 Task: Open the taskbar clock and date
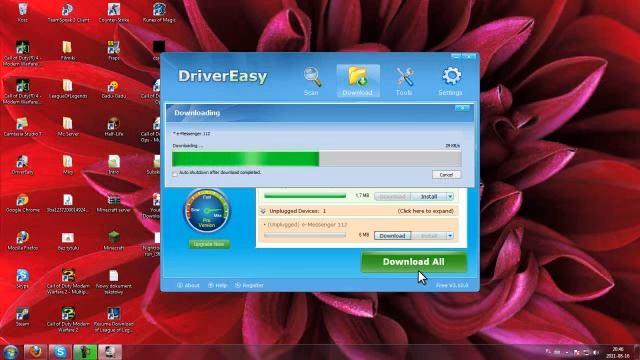tap(618, 352)
